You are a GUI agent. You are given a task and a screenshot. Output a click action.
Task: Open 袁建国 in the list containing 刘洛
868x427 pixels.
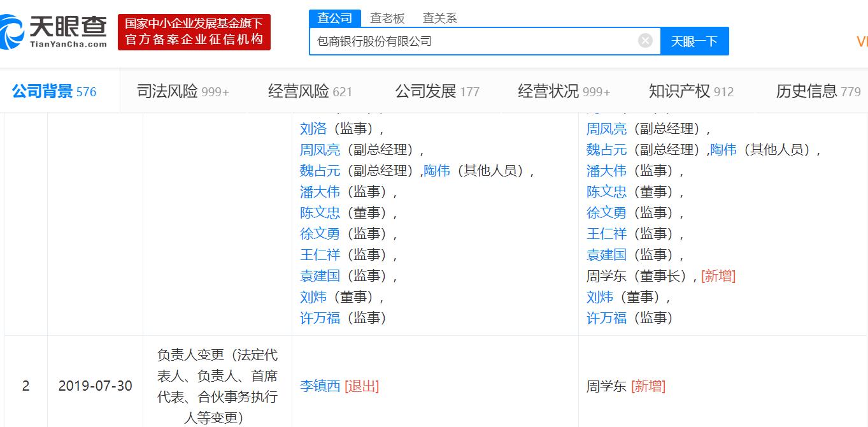click(320, 276)
